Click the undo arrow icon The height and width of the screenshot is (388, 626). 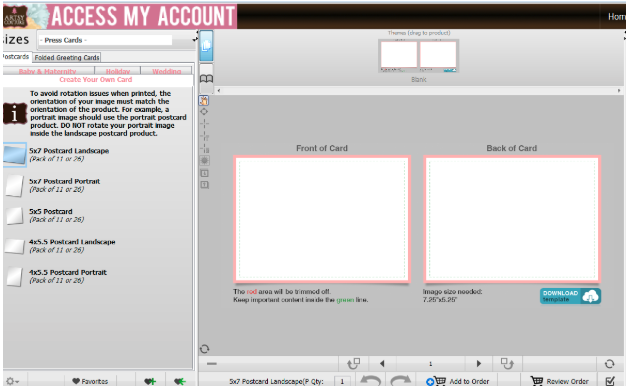tap(370, 381)
